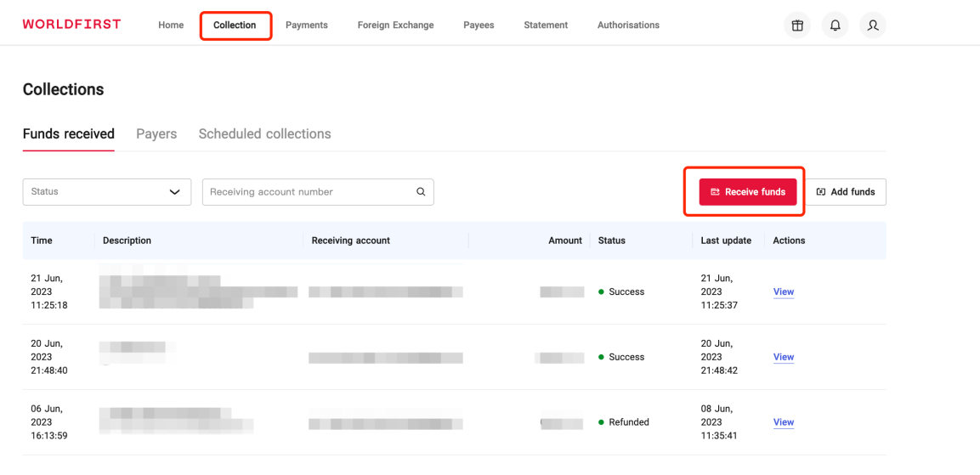Viewport: 980px width, 475px height.
Task: Go to Authorisations
Action: 628,25
